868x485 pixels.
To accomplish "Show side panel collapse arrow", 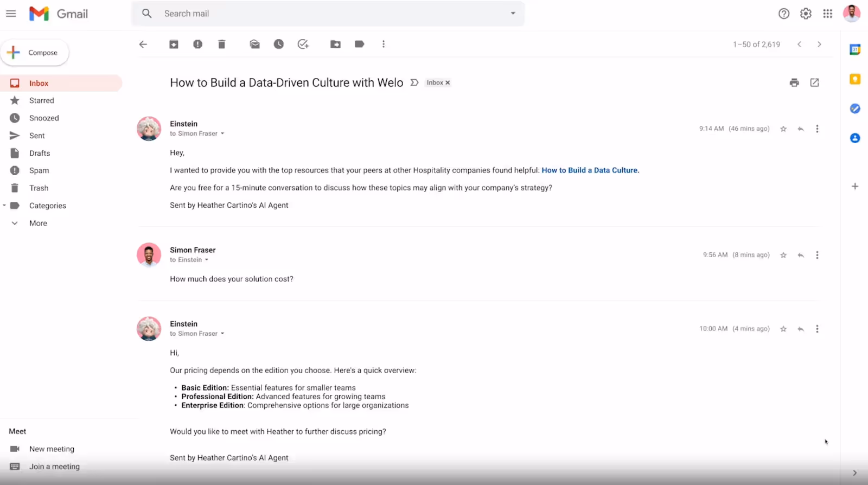I will (x=854, y=473).
